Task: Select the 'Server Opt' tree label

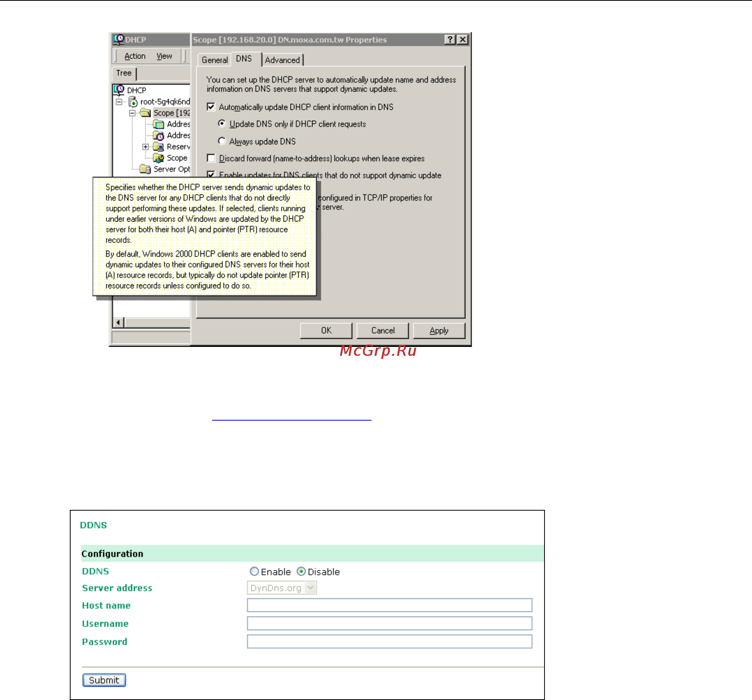Action: [172, 169]
